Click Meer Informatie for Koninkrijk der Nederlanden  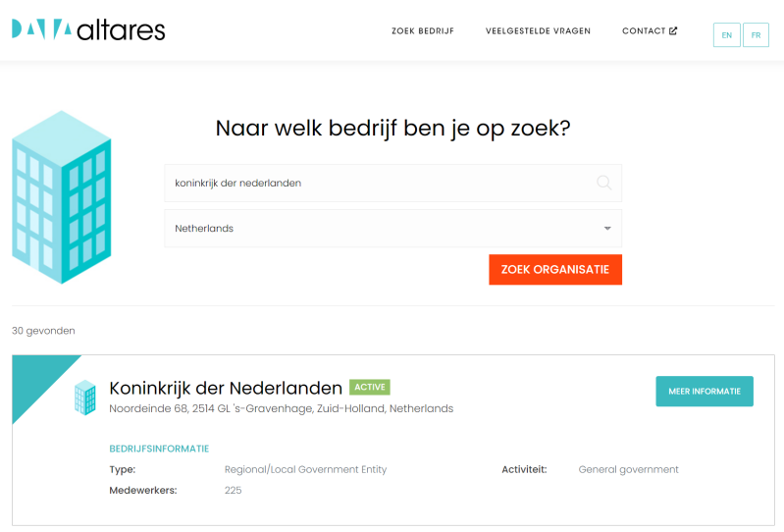coord(705,391)
